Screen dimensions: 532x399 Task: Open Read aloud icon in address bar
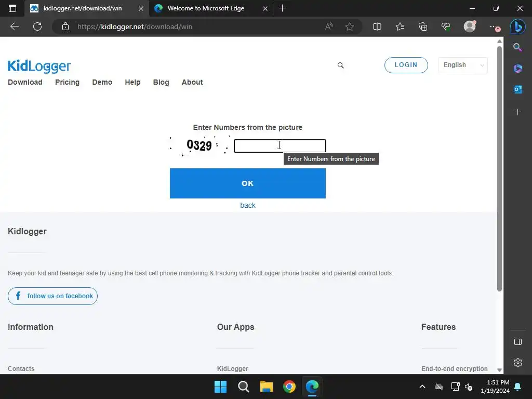(x=329, y=26)
